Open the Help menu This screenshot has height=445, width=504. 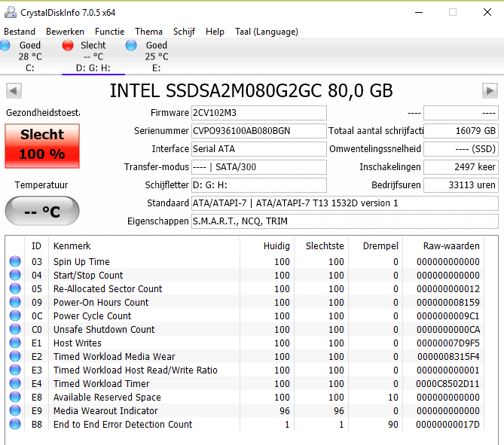click(x=215, y=32)
